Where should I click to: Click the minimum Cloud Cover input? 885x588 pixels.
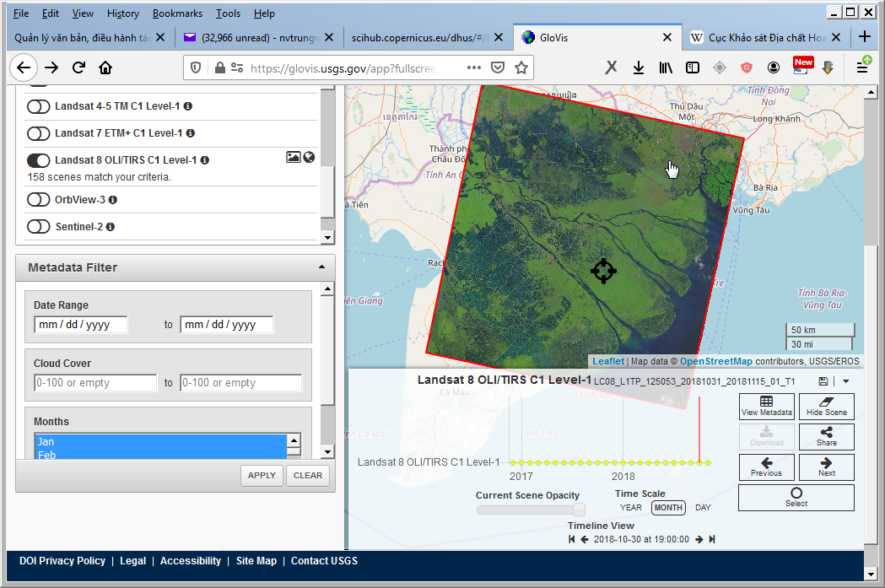coord(95,383)
